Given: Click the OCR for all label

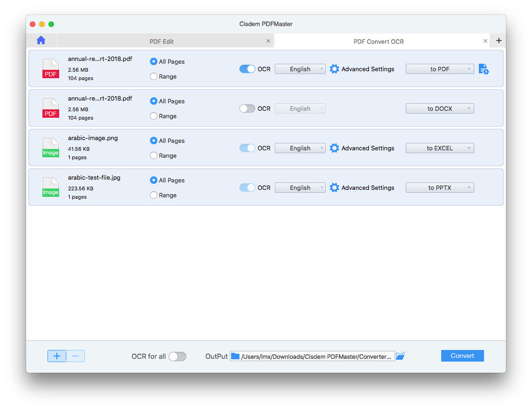Looking at the screenshot, I should coord(149,356).
